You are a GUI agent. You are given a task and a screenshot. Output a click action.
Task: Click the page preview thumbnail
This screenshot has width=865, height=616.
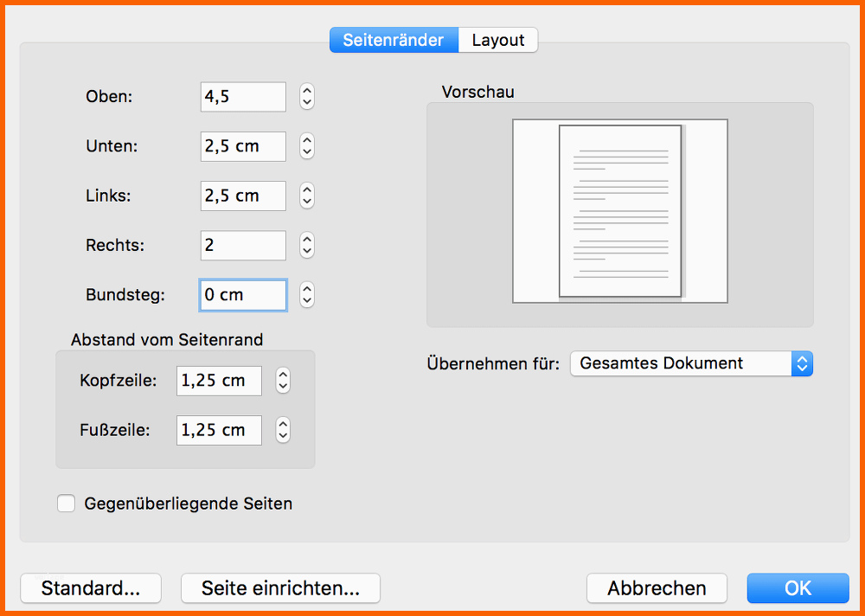point(619,211)
